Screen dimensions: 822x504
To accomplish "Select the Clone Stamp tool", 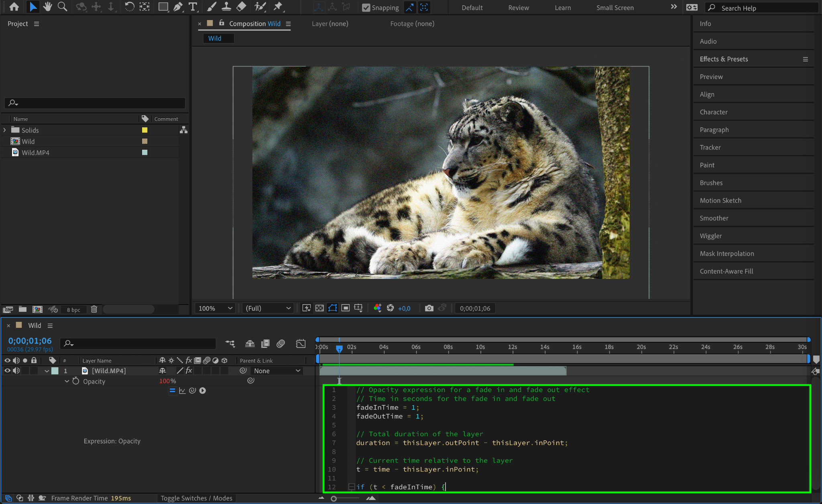I will tap(226, 7).
